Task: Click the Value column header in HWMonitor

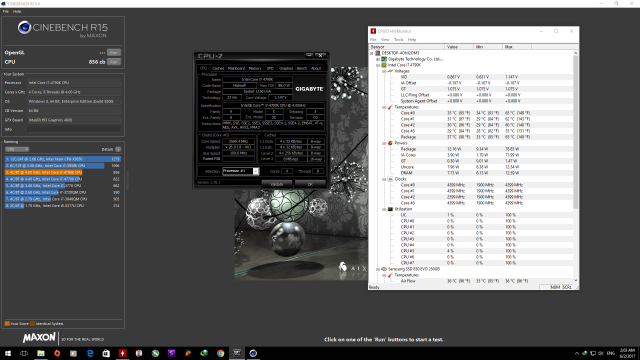Action: coord(459,47)
